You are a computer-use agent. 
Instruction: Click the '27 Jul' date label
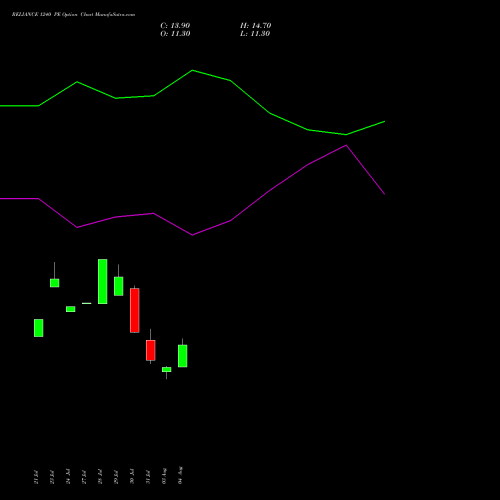coord(84,477)
